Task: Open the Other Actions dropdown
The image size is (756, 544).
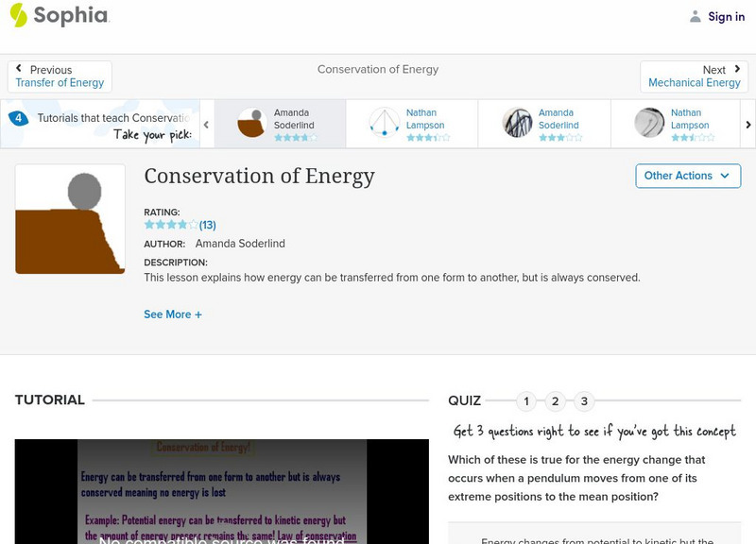Action: (x=688, y=176)
